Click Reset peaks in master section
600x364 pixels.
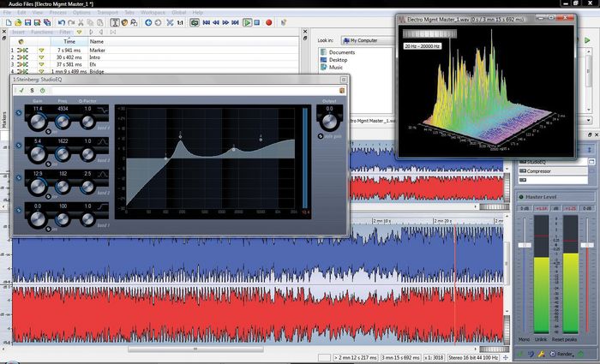[x=564, y=339]
